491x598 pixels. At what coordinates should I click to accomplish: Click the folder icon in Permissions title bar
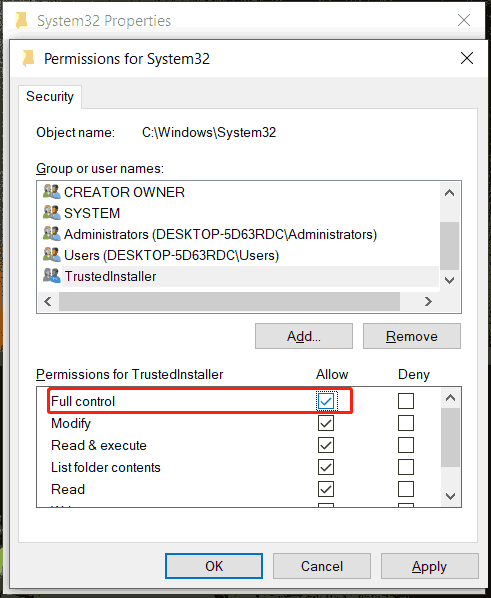pyautogui.click(x=28, y=58)
